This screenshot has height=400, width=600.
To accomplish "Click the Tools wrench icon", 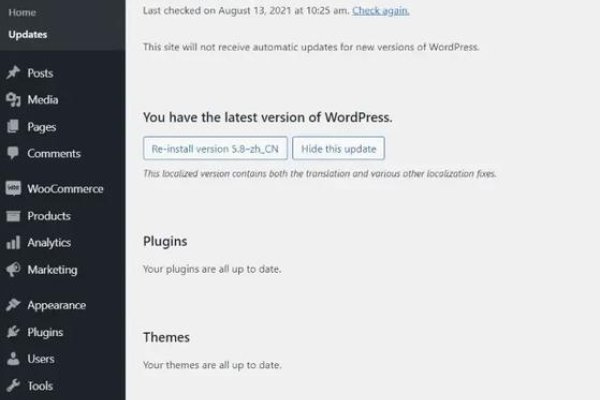I will coord(13,386).
